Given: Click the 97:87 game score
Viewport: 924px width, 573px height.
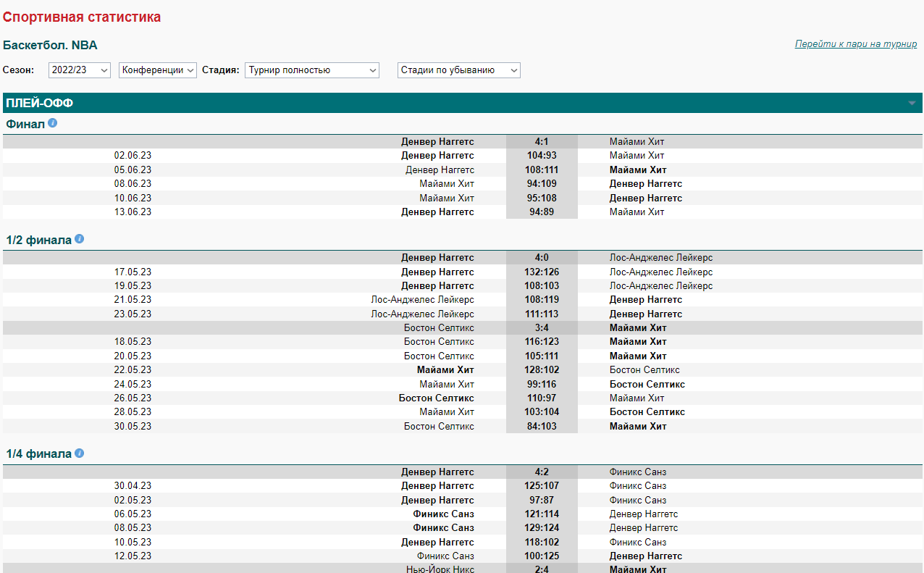Looking at the screenshot, I should [x=542, y=501].
